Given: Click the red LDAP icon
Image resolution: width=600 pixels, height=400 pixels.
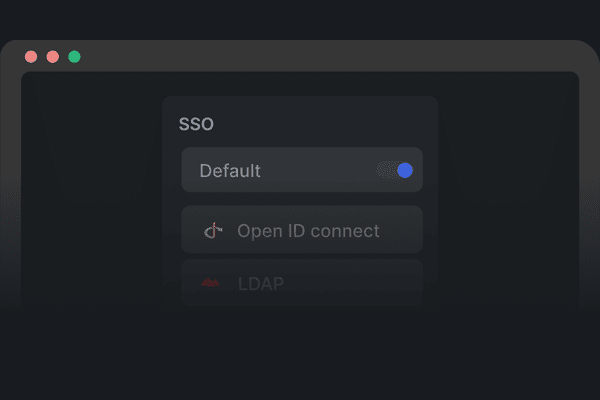Looking at the screenshot, I should click(210, 284).
